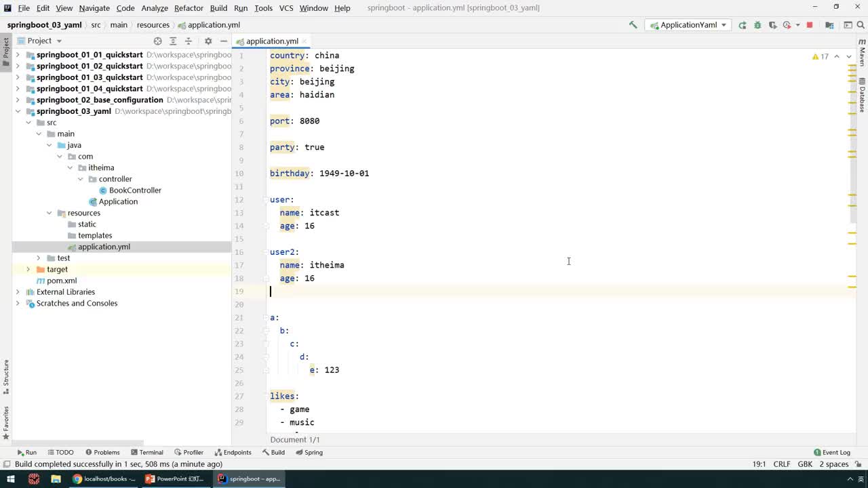Switch to PowerPoint taskbar item

174,479
